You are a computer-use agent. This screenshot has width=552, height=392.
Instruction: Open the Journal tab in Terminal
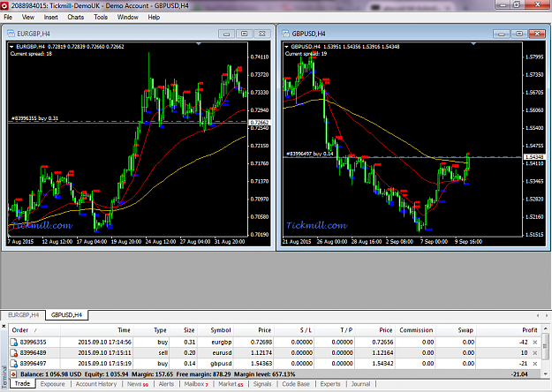pyautogui.click(x=360, y=384)
